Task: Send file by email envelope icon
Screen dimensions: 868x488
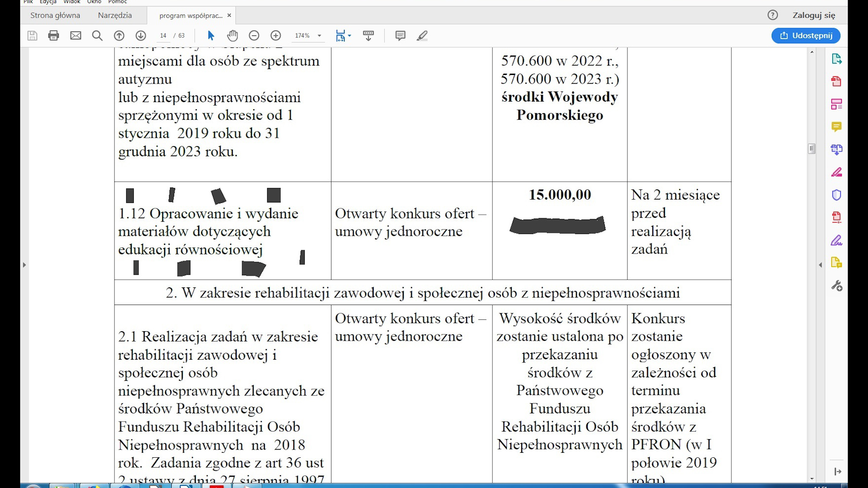Action: coord(75,36)
